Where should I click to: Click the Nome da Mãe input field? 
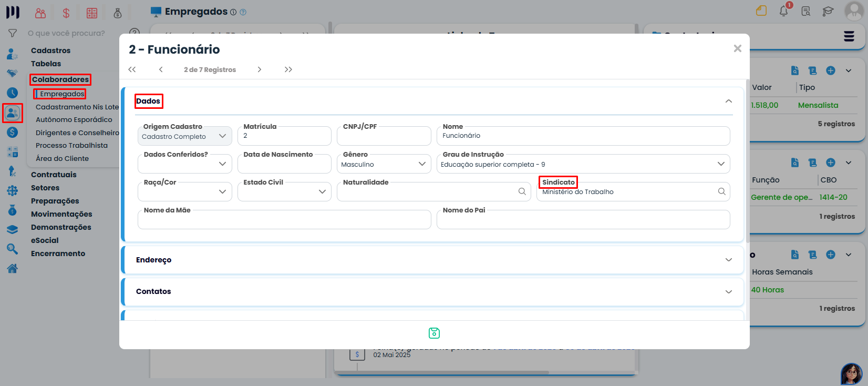[x=284, y=221]
